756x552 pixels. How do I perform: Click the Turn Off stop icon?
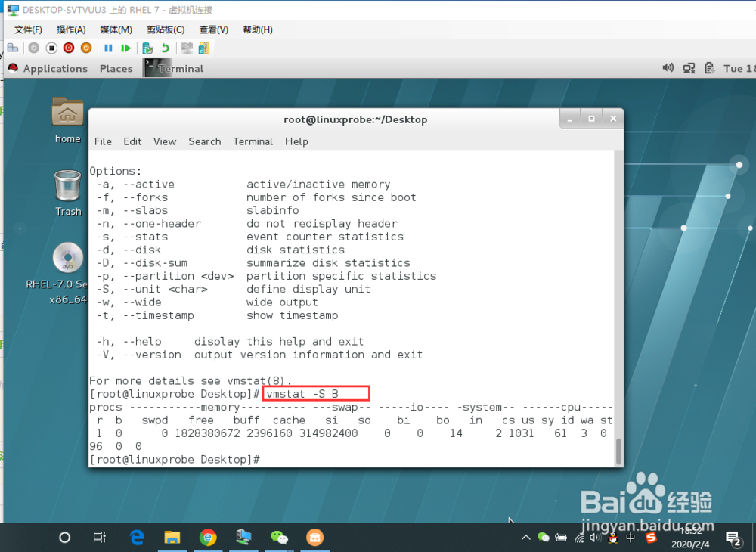click(51, 48)
